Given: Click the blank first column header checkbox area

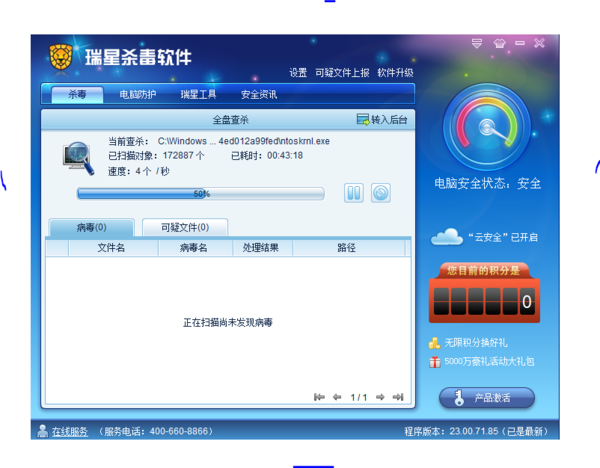Looking at the screenshot, I should coord(57,248).
